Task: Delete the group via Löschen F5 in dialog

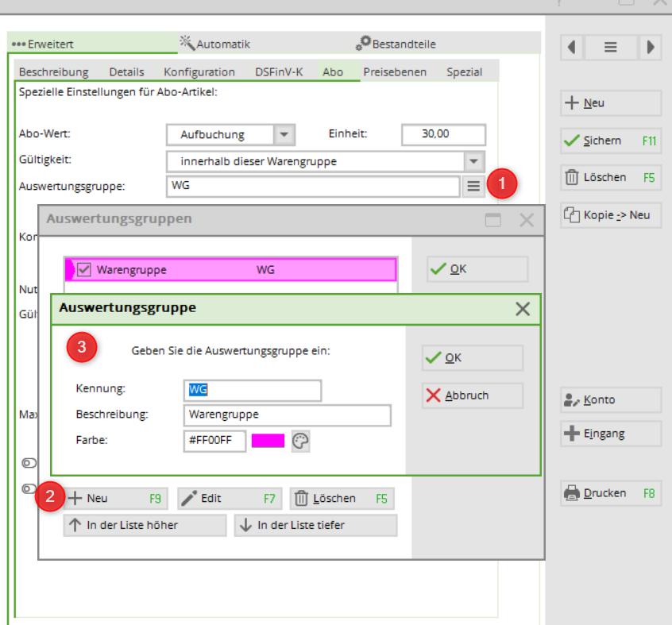Action: pyautogui.click(x=342, y=499)
